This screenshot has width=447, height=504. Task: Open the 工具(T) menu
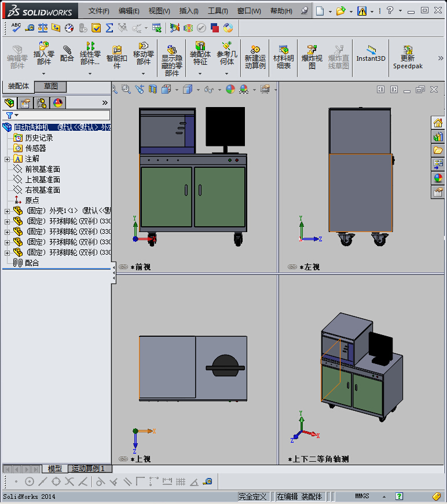(218, 11)
